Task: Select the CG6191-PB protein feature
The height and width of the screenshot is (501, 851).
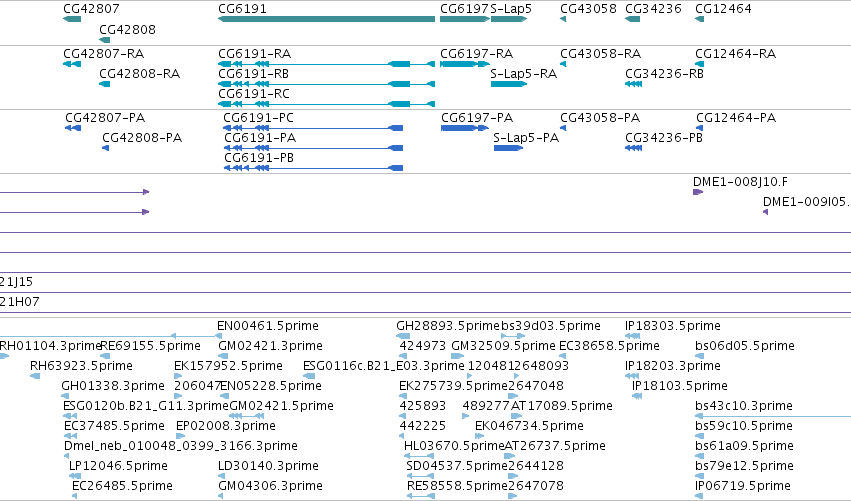Action: click(x=313, y=168)
